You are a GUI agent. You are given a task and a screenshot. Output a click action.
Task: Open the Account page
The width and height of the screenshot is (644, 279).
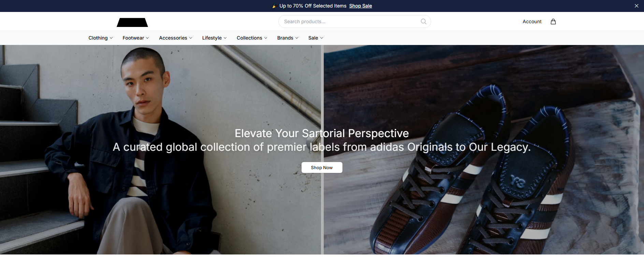click(532, 21)
